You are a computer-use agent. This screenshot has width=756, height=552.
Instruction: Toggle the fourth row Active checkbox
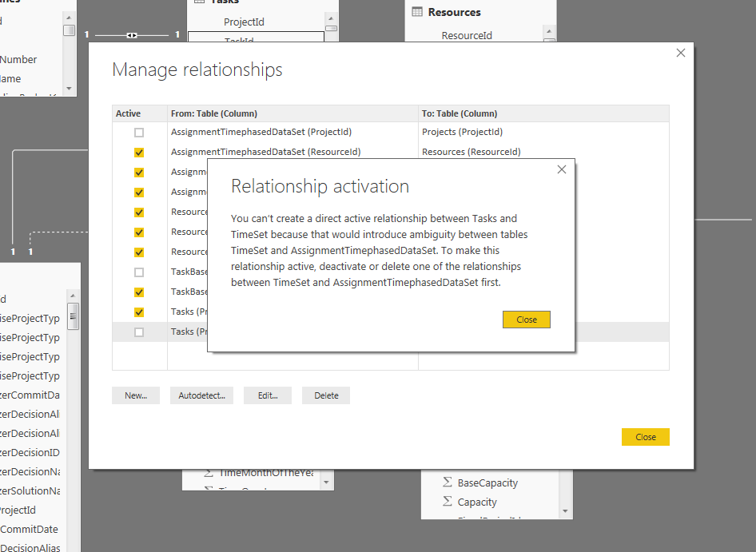tap(139, 193)
